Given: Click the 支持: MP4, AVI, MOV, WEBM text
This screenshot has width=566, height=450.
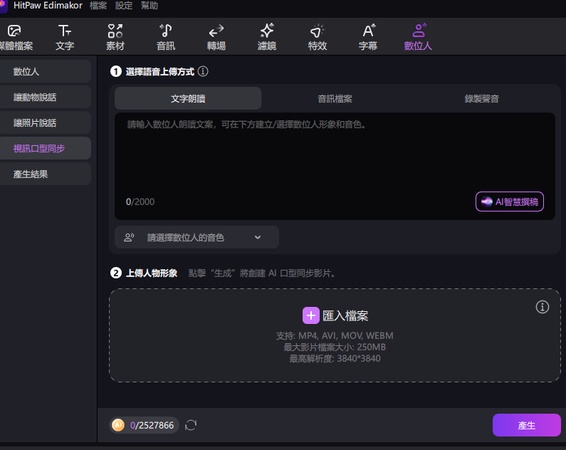Looking at the screenshot, I should [x=335, y=336].
